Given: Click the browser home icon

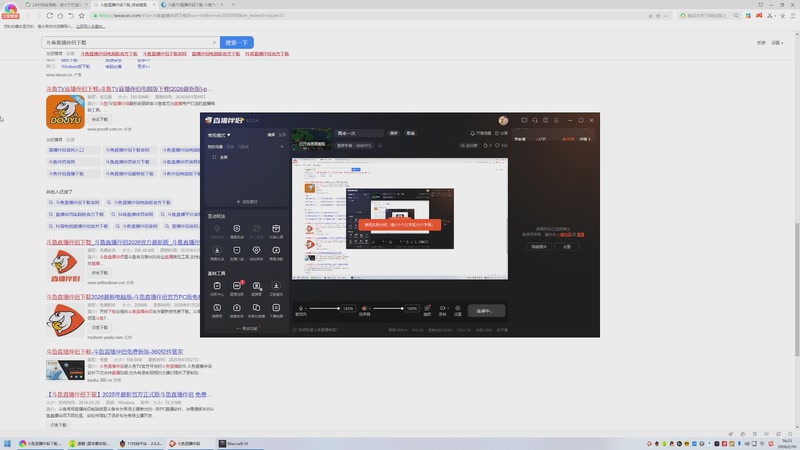Looking at the screenshot, I should 60,15.
